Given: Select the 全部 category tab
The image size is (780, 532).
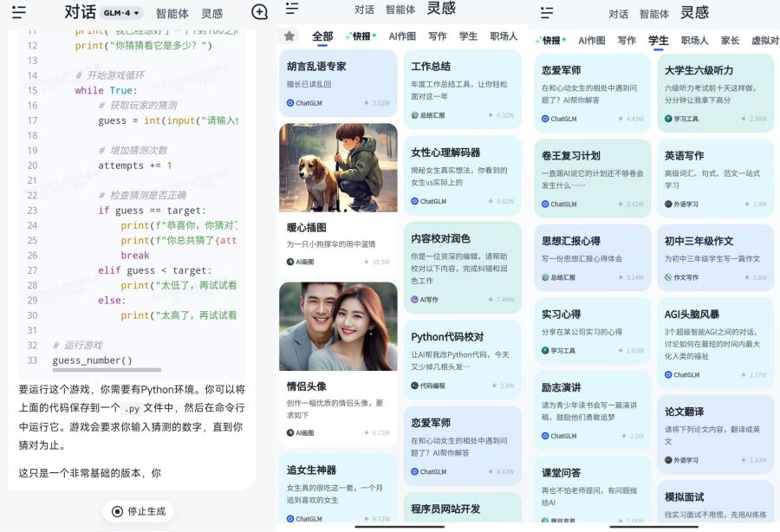Looking at the screenshot, I should click(x=322, y=36).
